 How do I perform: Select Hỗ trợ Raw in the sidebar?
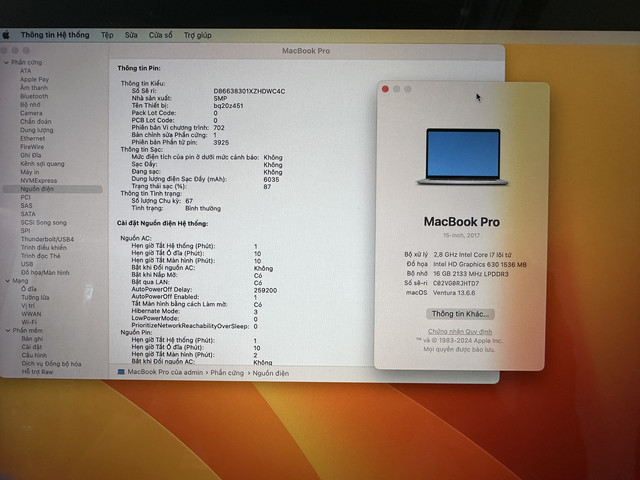point(37,372)
